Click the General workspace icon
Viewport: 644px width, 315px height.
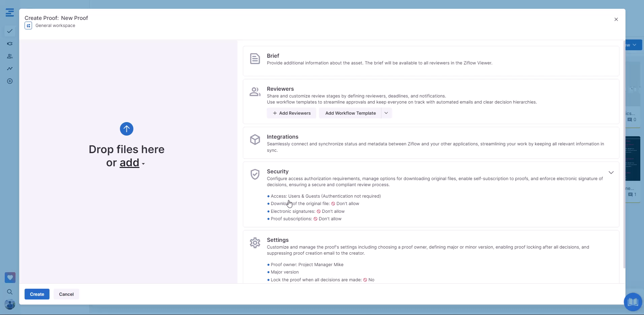click(x=28, y=26)
